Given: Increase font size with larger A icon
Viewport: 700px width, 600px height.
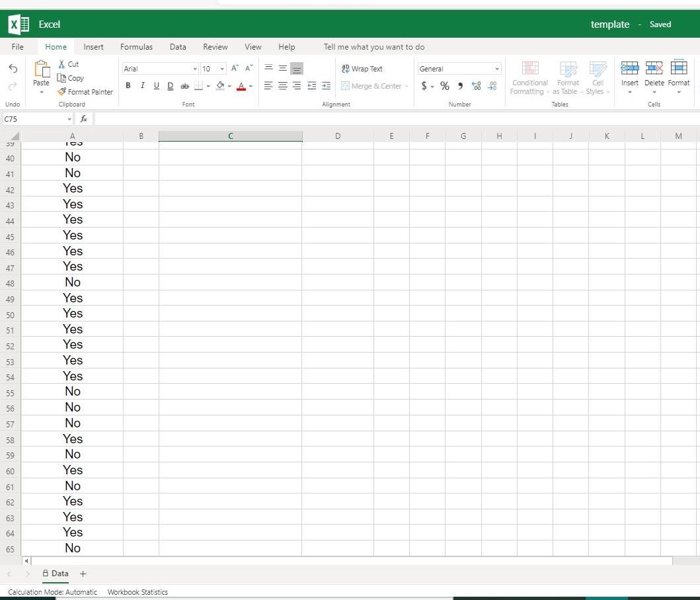Looking at the screenshot, I should (235, 68).
